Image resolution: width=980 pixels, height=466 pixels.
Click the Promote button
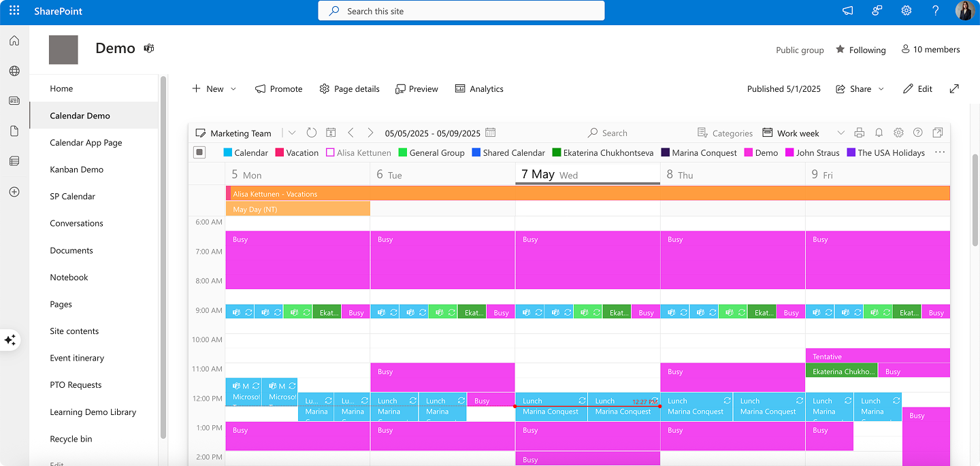(x=278, y=88)
